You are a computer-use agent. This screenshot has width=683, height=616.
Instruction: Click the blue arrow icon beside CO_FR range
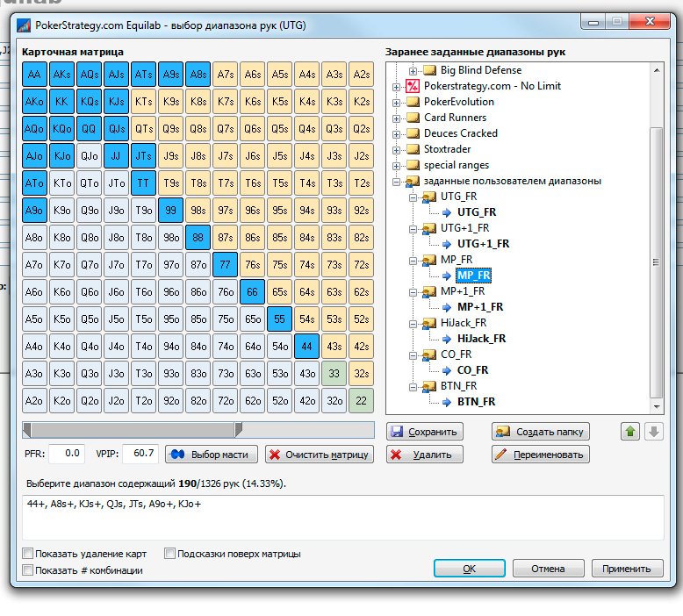[x=447, y=370]
